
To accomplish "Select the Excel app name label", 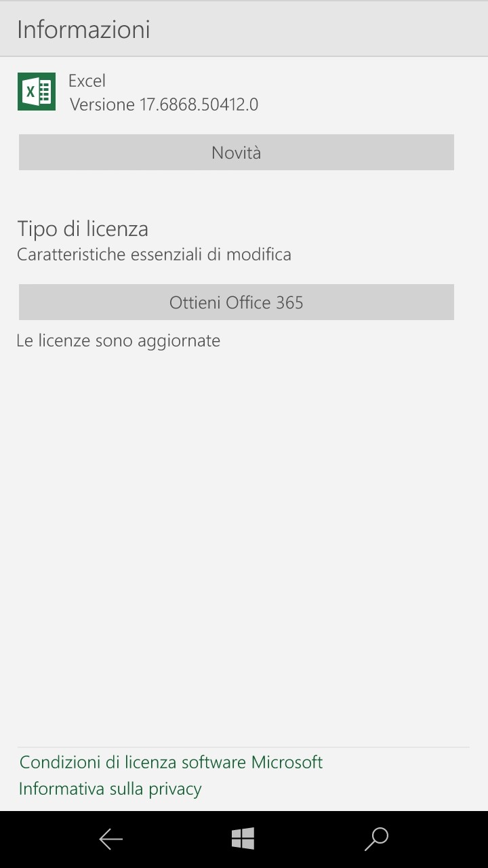I will click(x=87, y=81).
